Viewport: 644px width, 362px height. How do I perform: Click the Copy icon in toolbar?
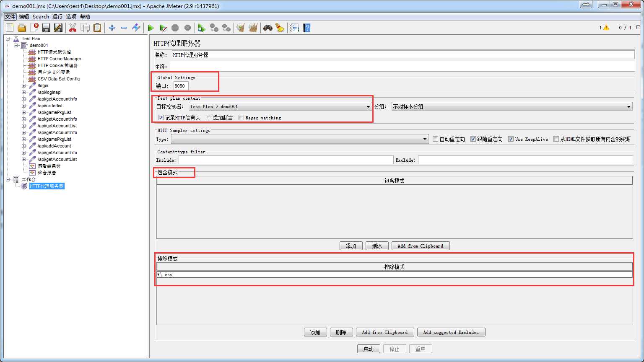coord(85,28)
